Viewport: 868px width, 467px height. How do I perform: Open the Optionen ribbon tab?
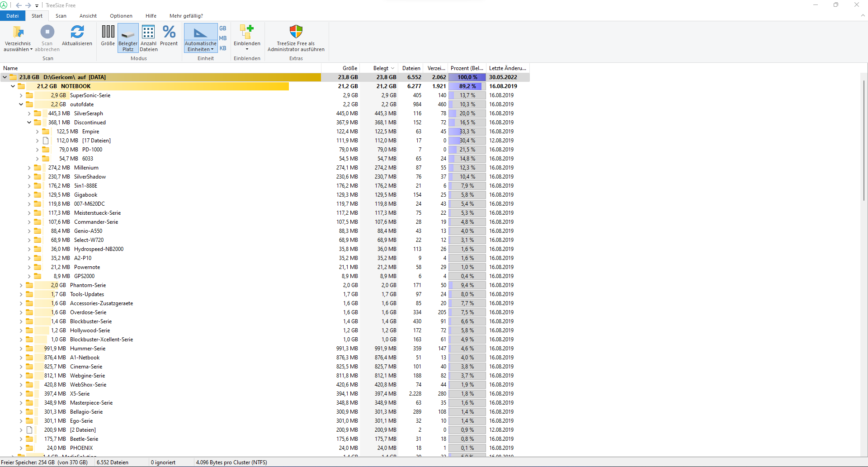tap(121, 16)
